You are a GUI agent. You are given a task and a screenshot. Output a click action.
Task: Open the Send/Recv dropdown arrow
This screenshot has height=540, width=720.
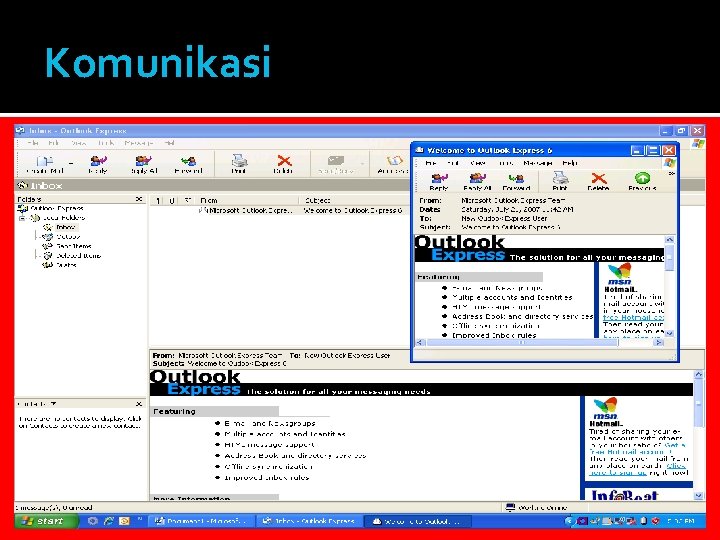click(363, 163)
